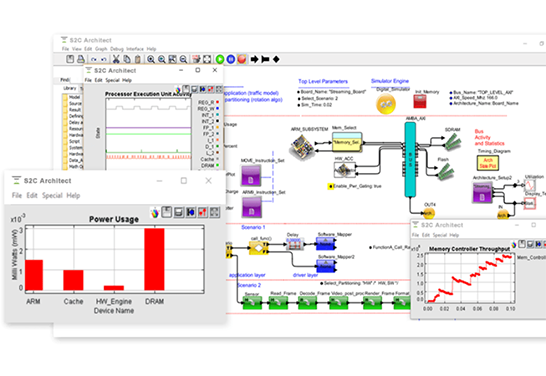The width and height of the screenshot is (546, 376).
Task: Click the Paste clipboard icon
Action: pos(138,59)
